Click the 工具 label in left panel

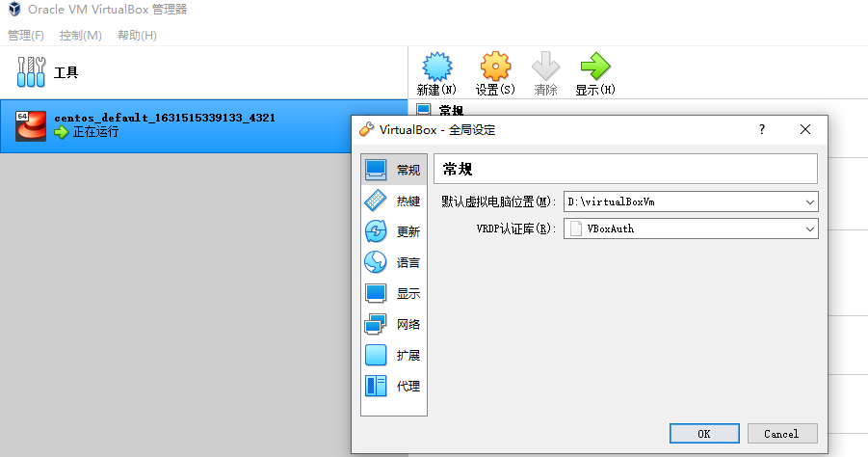coord(66,72)
